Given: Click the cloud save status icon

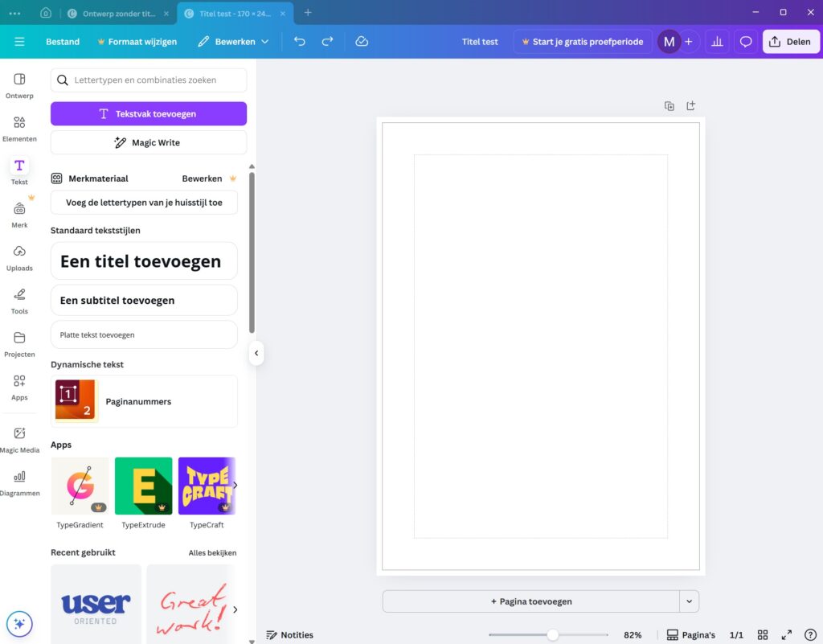Looking at the screenshot, I should 362,42.
